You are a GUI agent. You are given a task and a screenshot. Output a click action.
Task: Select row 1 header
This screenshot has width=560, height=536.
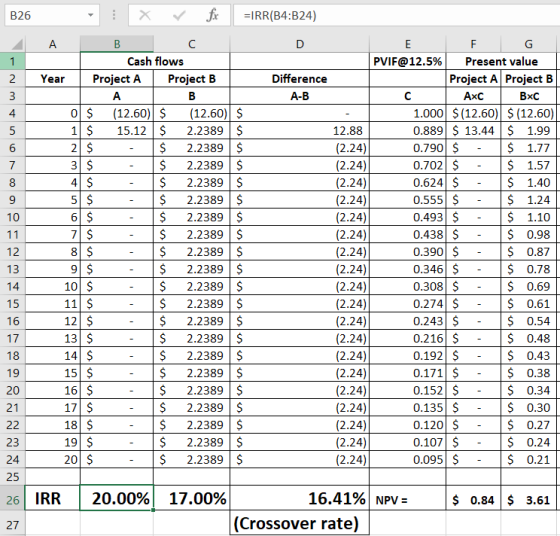tap(12, 61)
